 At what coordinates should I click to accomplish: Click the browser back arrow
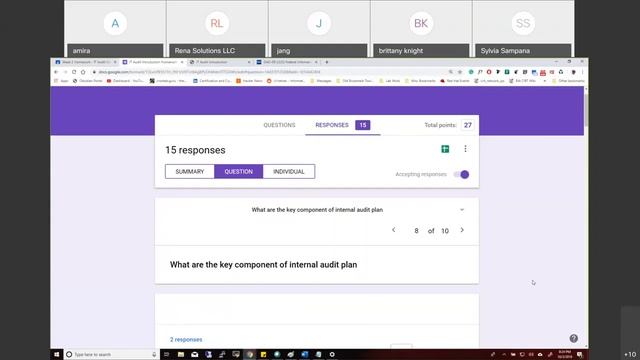56,72
